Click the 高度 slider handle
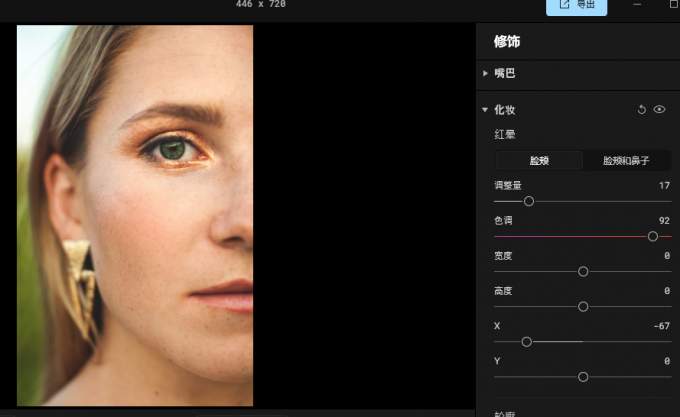Image resolution: width=680 pixels, height=417 pixels. 583,306
